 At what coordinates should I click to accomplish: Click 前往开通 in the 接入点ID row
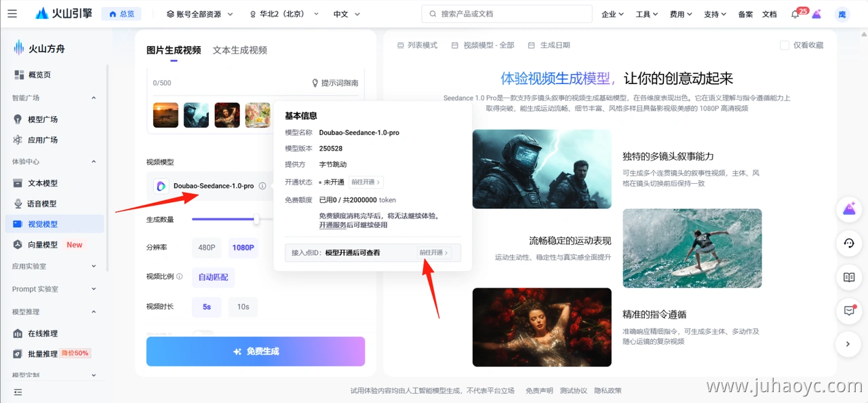[434, 252]
